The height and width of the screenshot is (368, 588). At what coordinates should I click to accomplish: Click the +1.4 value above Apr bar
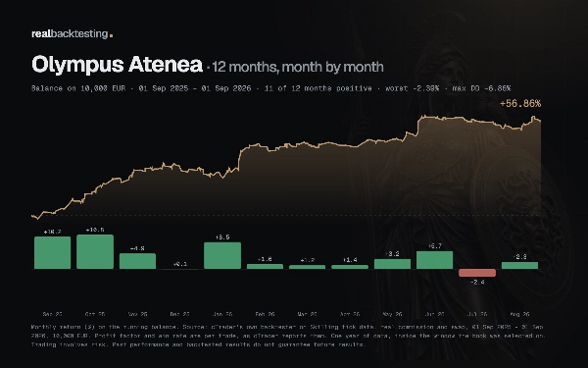tap(350, 260)
